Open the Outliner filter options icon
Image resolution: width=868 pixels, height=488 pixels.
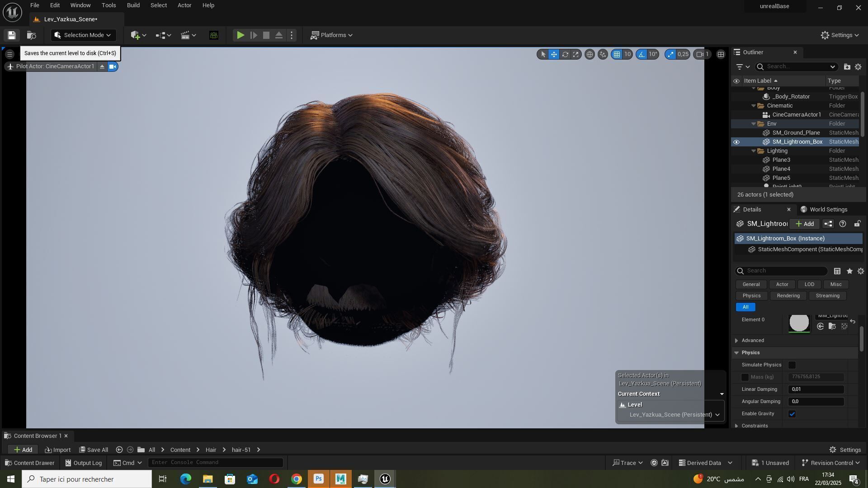click(743, 67)
